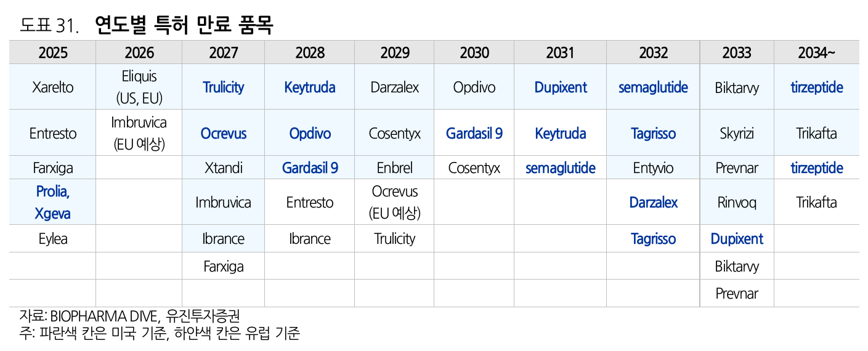
Task: Select the Rinvoq cell
Action: [737, 203]
